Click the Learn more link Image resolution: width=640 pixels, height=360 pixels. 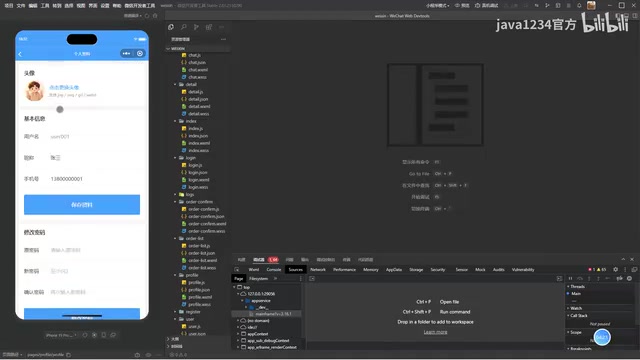pos(435,332)
